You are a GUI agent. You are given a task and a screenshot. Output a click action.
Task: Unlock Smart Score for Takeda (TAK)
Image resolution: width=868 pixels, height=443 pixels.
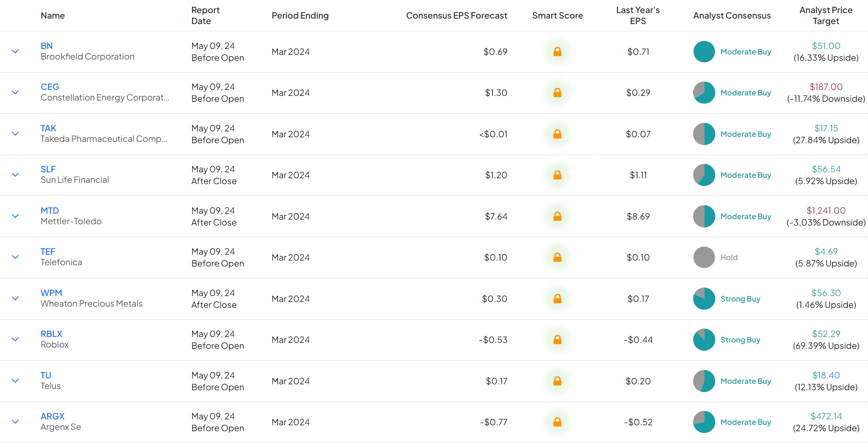pyautogui.click(x=557, y=134)
